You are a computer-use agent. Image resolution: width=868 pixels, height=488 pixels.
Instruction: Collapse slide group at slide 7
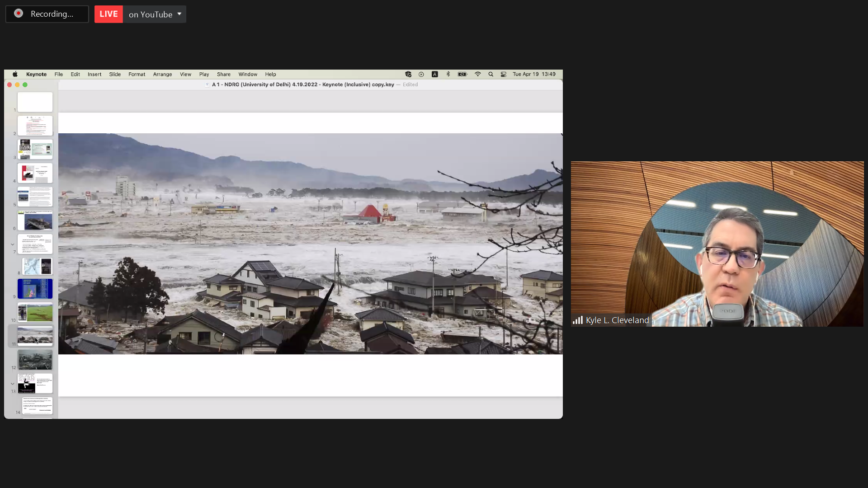click(12, 244)
